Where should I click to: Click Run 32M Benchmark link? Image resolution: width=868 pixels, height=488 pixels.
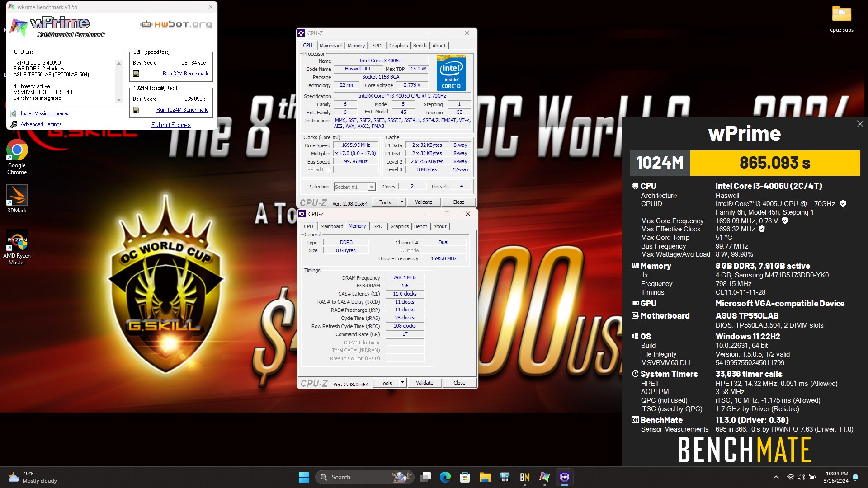tap(185, 74)
